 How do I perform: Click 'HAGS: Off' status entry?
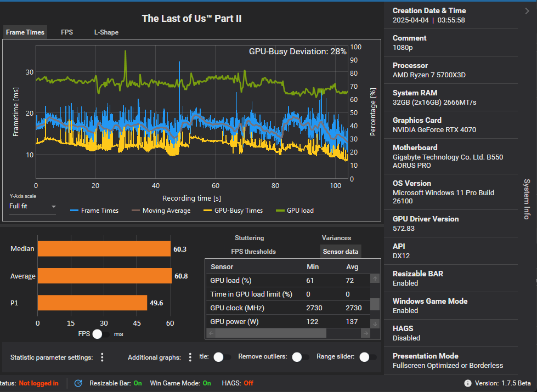[x=238, y=383]
